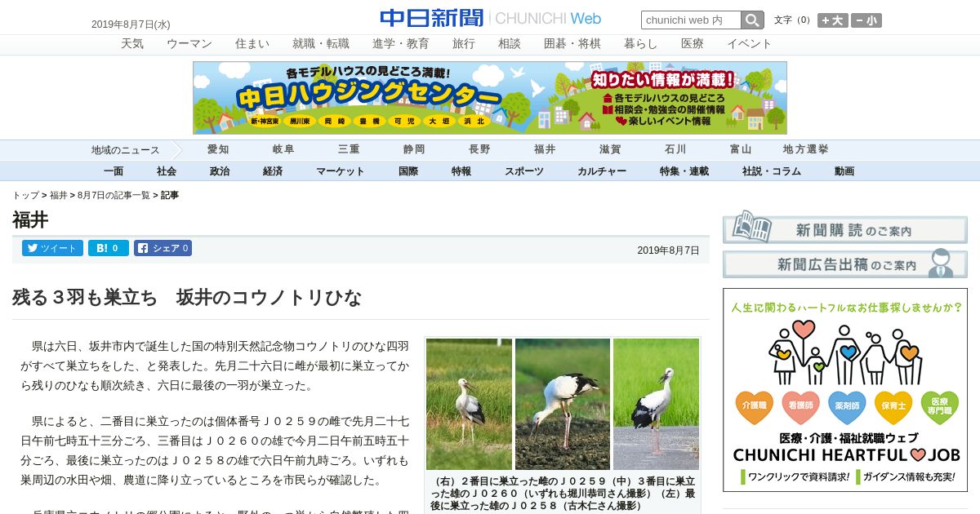Follow 8月7日の記事一覧 breadcrumb link
This screenshot has height=514, width=980.
pos(114,196)
